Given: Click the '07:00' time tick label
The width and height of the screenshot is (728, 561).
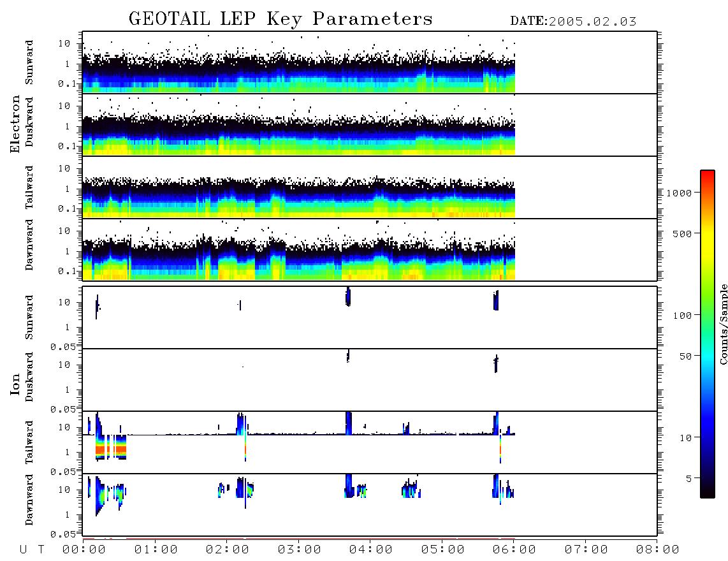Looking at the screenshot, I should coord(586,550).
